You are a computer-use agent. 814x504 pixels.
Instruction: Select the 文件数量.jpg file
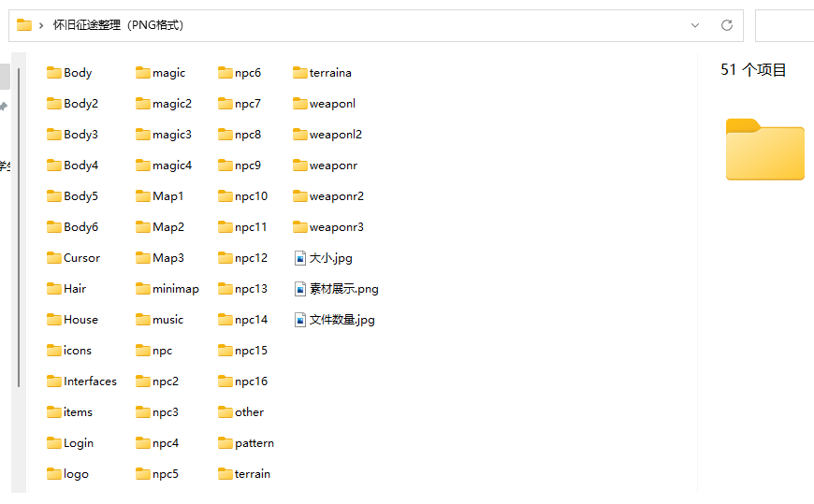coord(342,320)
